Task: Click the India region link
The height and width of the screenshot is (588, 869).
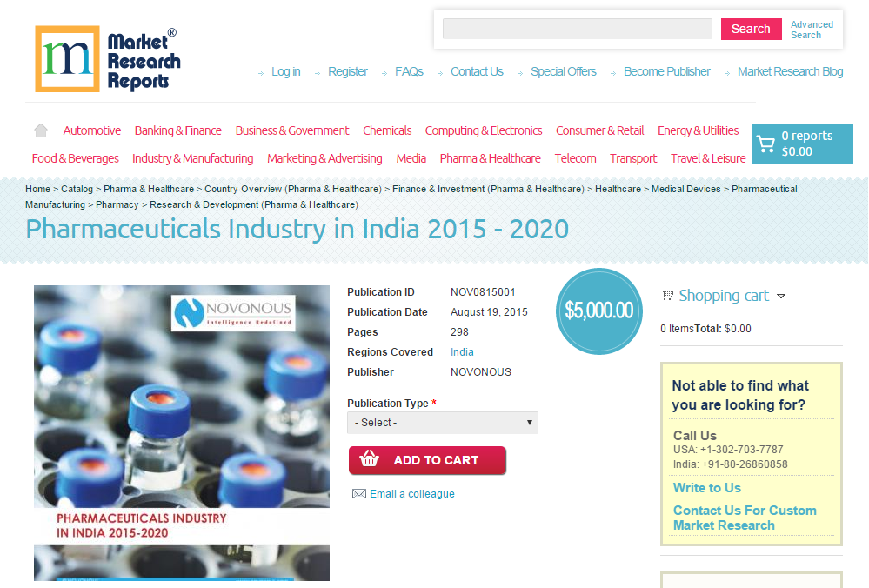Action: (462, 352)
